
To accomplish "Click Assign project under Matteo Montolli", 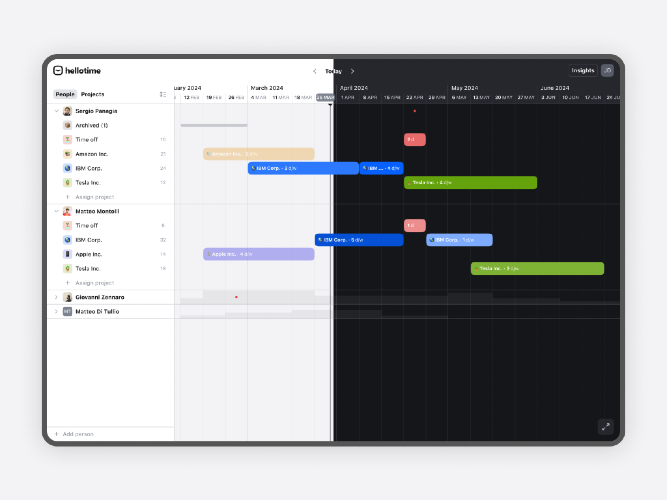I will click(x=94, y=283).
